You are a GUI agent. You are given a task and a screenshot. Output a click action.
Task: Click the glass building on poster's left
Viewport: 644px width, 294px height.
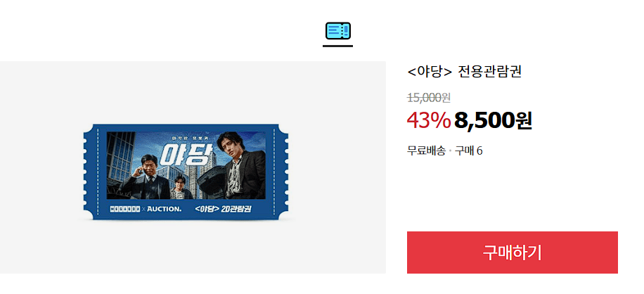pyautogui.click(x=120, y=158)
